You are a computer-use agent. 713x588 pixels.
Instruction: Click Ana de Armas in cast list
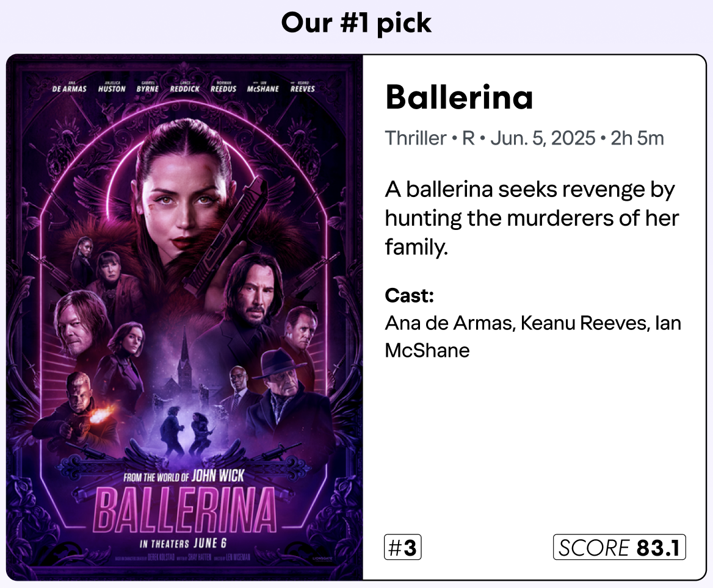(x=449, y=323)
